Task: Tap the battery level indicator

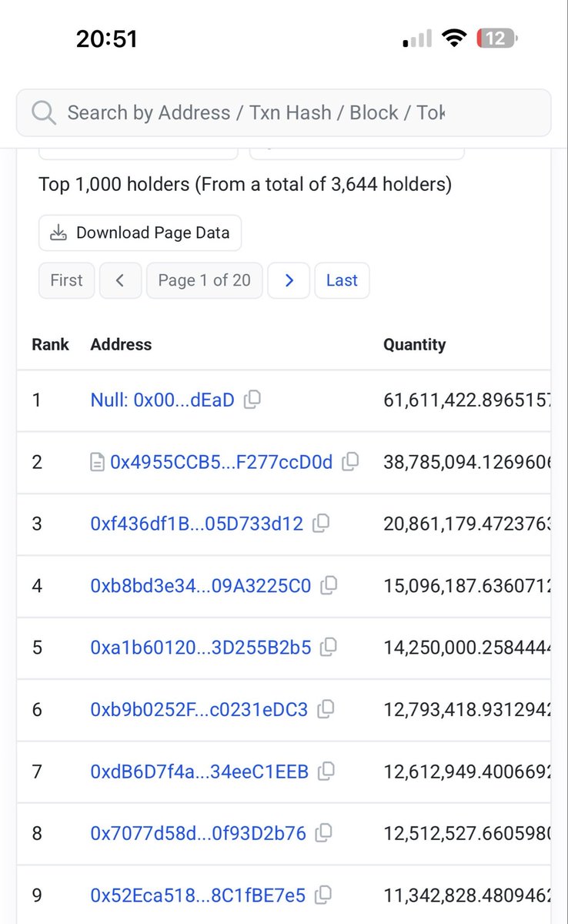Action: coord(498,38)
